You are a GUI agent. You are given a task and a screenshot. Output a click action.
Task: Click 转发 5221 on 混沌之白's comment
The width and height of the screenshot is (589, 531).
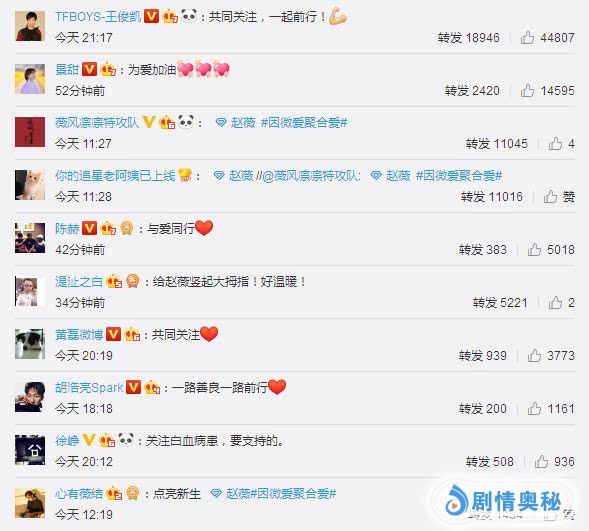500,303
